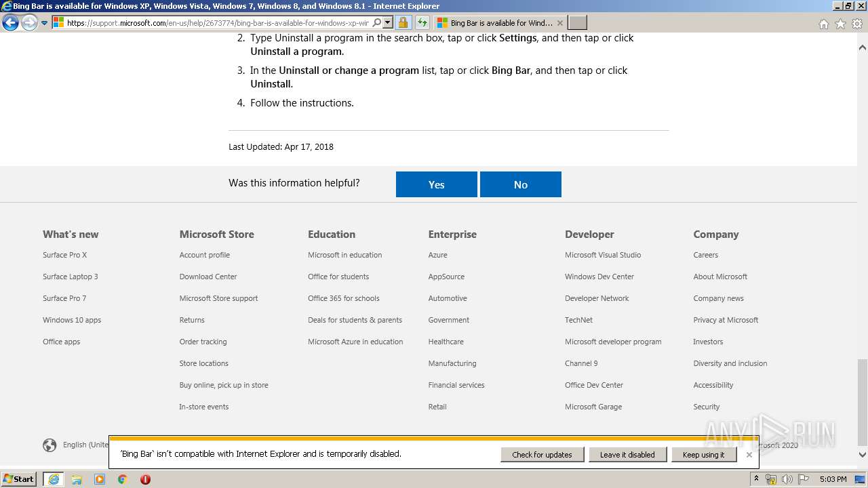Answer No to helpful question

pyautogui.click(x=521, y=184)
